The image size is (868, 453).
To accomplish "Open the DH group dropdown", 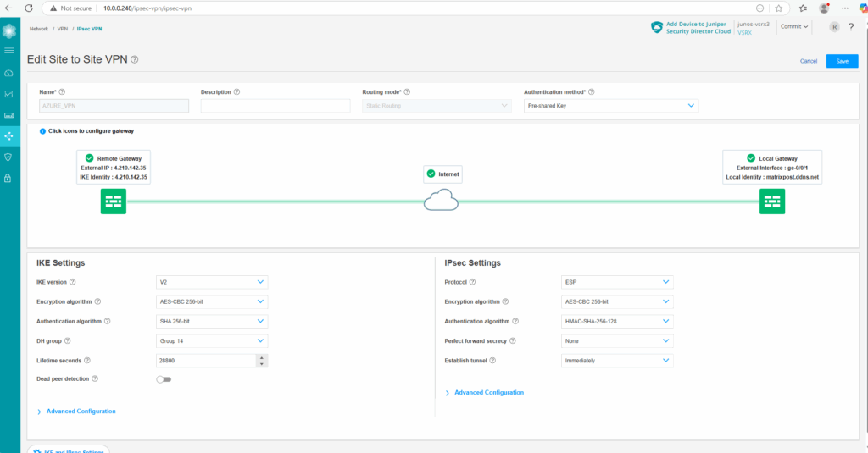I will pos(212,340).
